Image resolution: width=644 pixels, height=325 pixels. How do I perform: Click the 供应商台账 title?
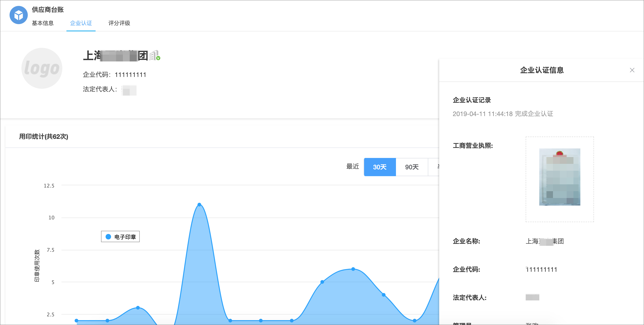tap(48, 10)
